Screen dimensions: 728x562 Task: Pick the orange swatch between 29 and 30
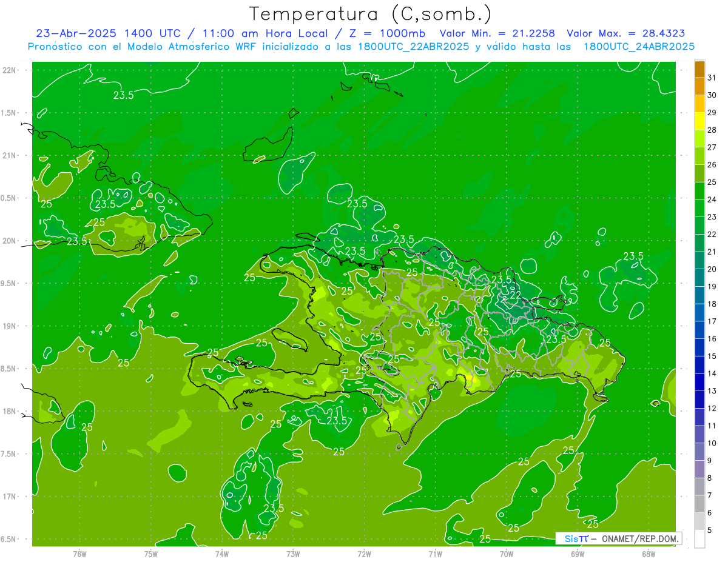coord(699,104)
